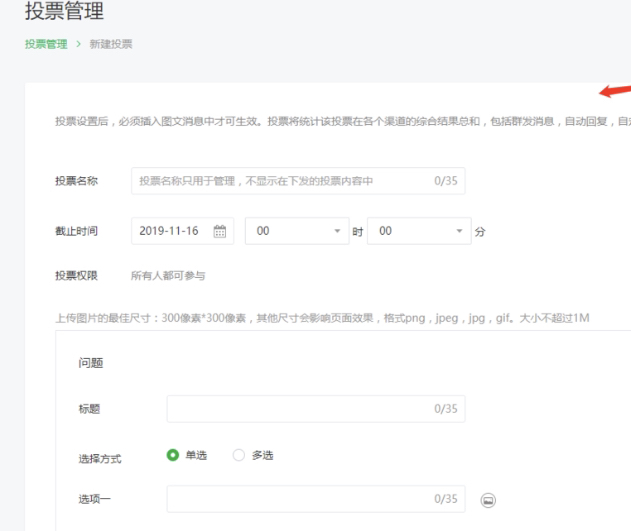This screenshot has height=531, width=631.
Task: Select the 单选 radio button
Action: tap(173, 456)
